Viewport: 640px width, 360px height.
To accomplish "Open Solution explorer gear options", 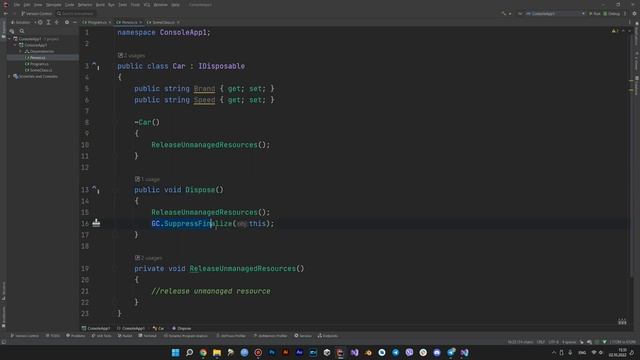I will coord(67,22).
